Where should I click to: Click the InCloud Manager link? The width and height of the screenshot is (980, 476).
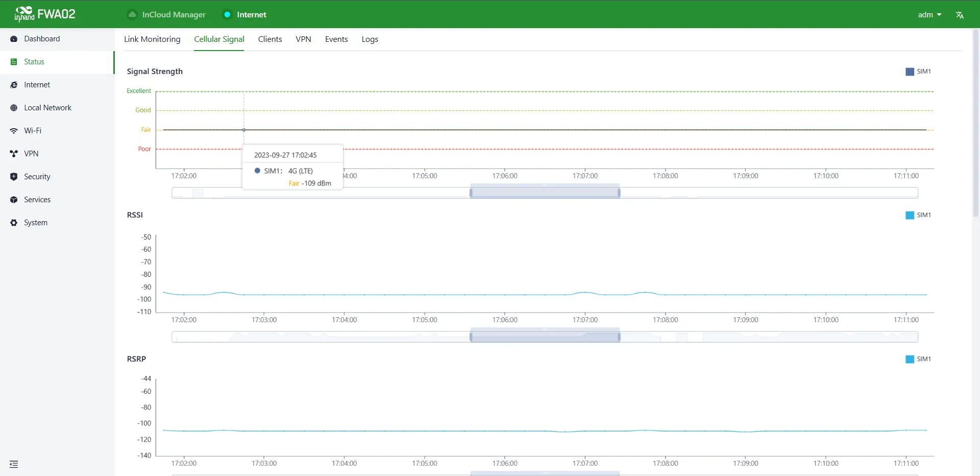[x=174, y=14]
